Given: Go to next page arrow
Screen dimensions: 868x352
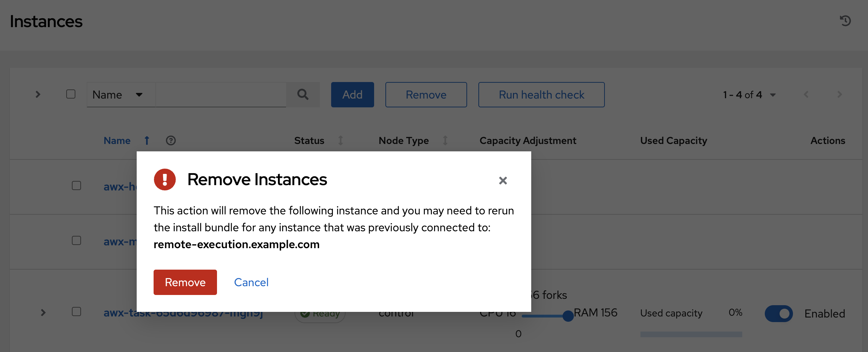Looking at the screenshot, I should (x=839, y=95).
